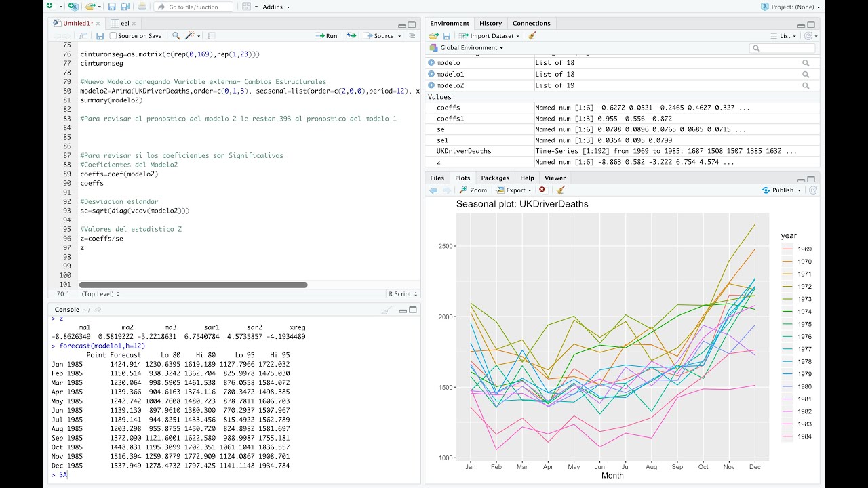Click the show in new window icon
The image size is (868, 488).
tap(83, 35)
